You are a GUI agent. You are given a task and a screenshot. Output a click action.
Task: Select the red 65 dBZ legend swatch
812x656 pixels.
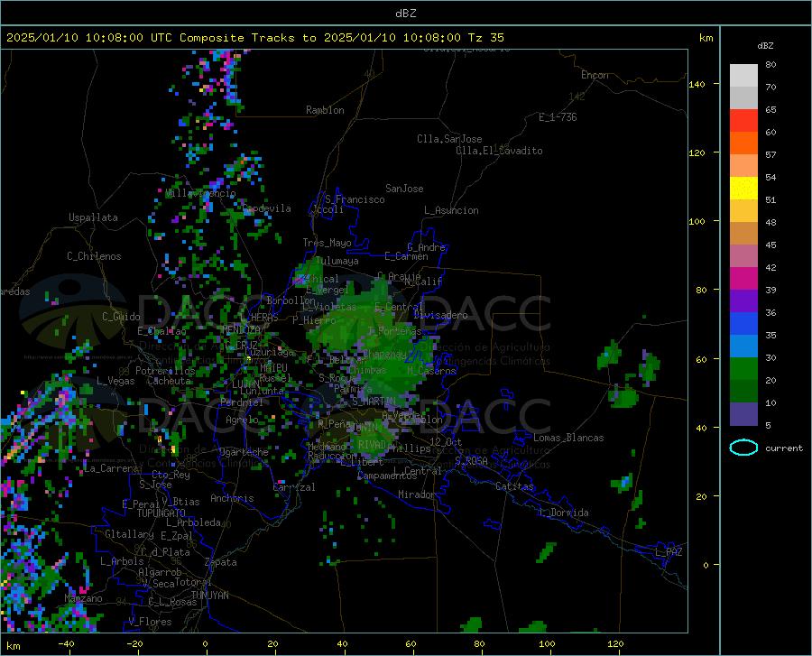(743, 121)
